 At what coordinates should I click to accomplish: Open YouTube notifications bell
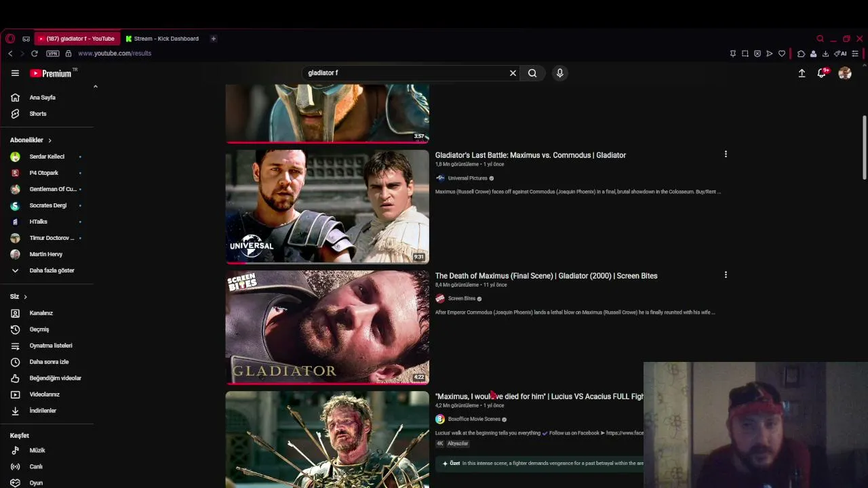tap(822, 73)
